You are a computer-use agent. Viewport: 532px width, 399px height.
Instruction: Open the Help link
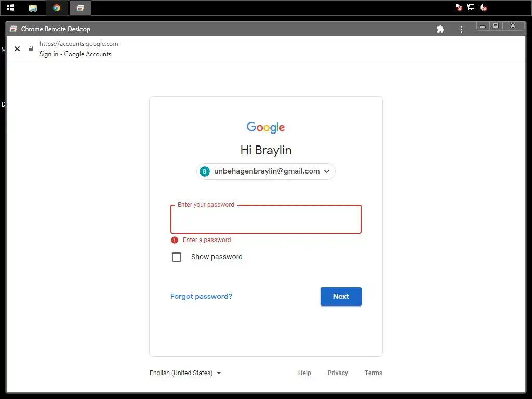pyautogui.click(x=304, y=373)
